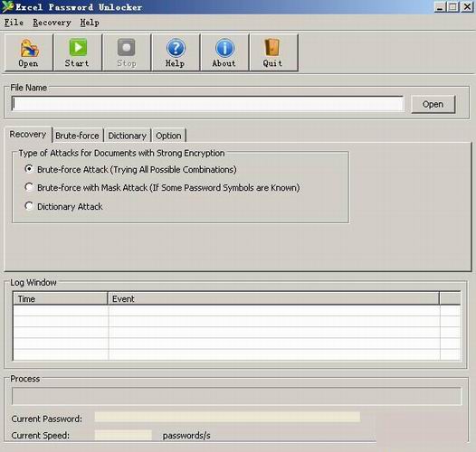Switch to the Dictionary tab
The width and height of the screenshot is (476, 452).
point(128,136)
